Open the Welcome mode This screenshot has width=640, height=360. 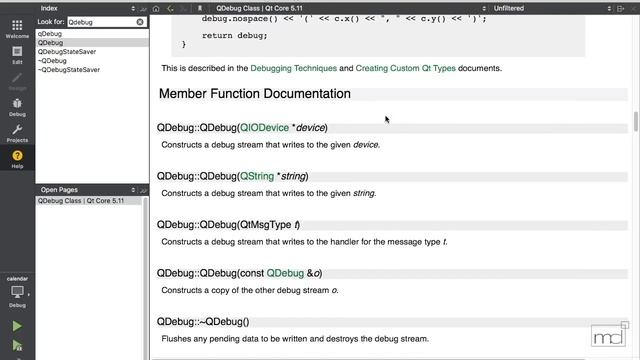click(17, 29)
